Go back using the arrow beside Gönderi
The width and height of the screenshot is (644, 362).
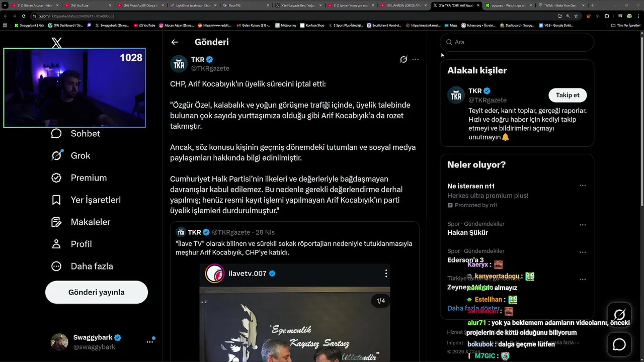(x=175, y=42)
